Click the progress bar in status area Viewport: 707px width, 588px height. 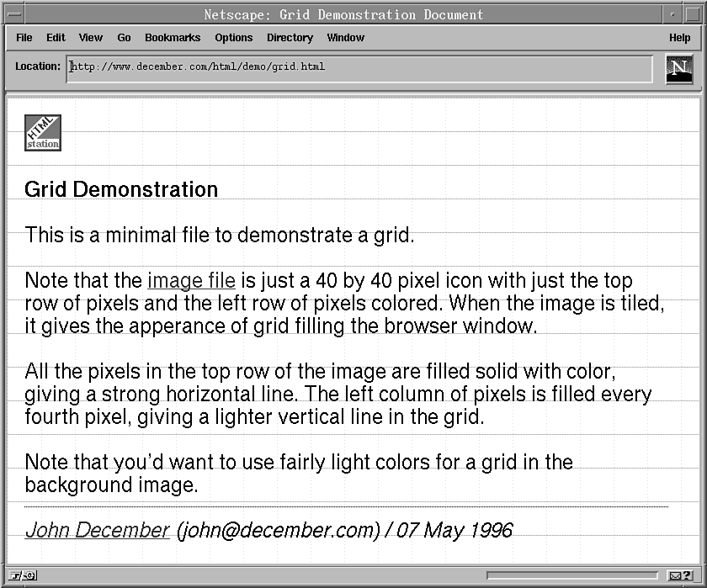(x=571, y=576)
